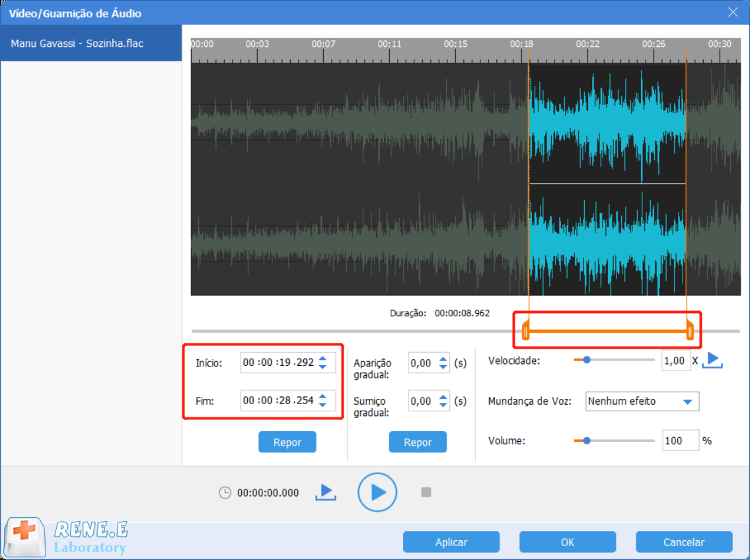Increase Aparição gradual value
Screen dimensions: 750x560
click(x=443, y=359)
